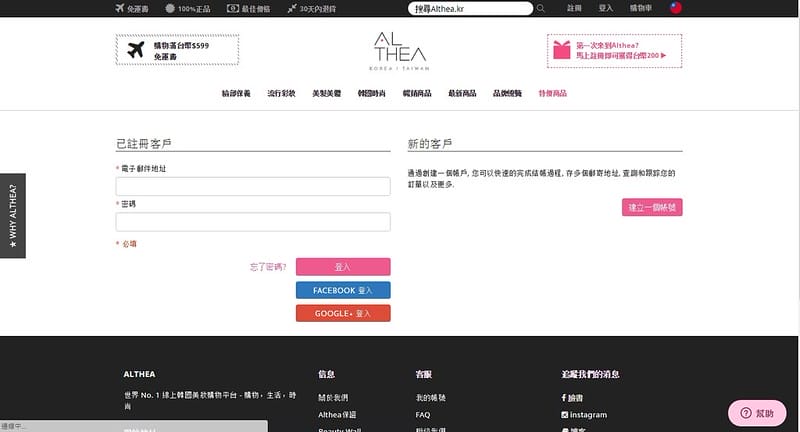Viewport: 800px width, 432px height.
Task: Click the 電子郵件地址 email input field
Action: click(253, 186)
